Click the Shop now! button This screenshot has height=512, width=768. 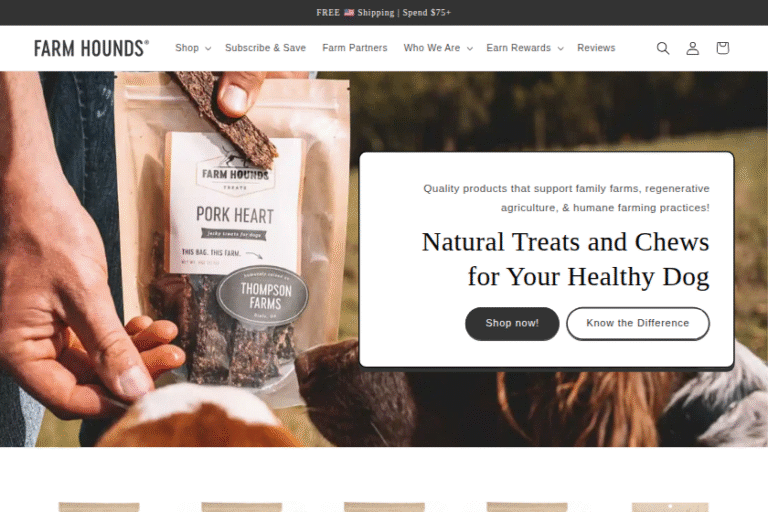pyautogui.click(x=512, y=323)
